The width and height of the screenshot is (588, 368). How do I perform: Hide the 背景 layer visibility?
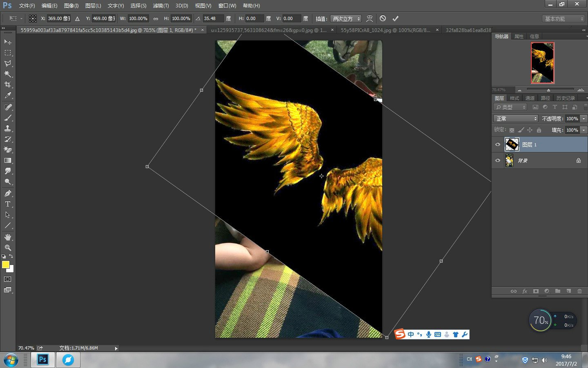tap(498, 160)
